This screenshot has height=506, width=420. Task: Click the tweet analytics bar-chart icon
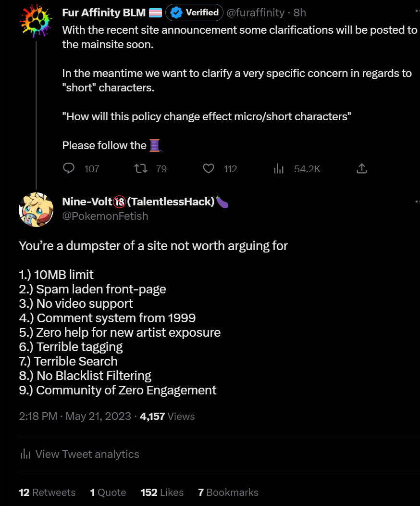[25, 454]
